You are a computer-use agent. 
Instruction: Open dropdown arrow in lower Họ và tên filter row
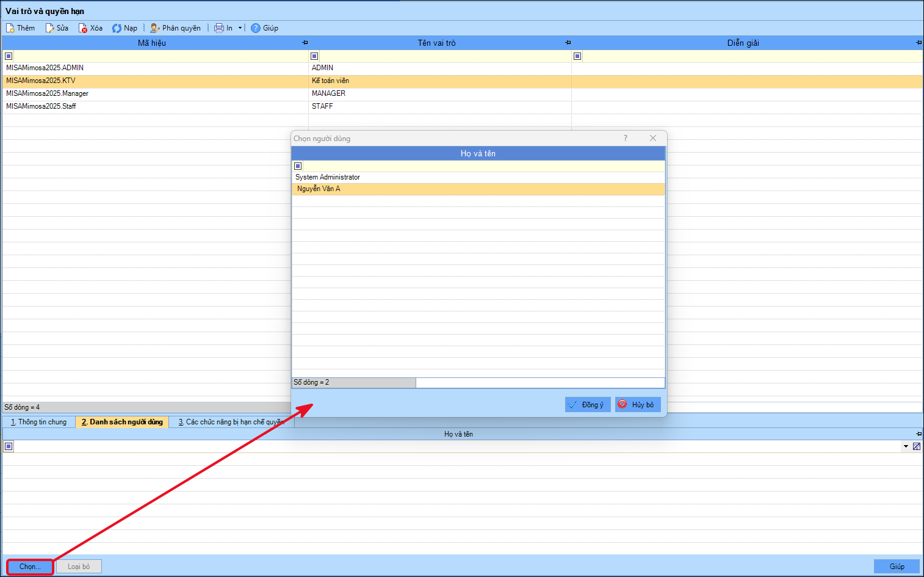pos(906,446)
